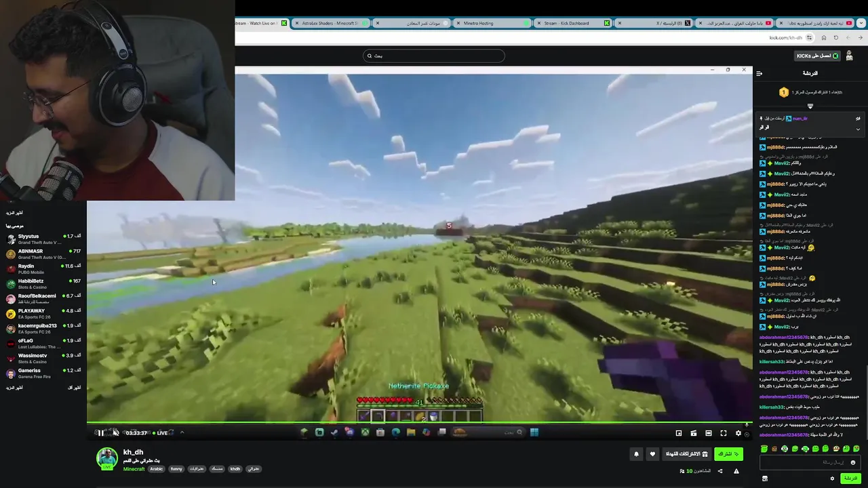Viewport: 868px width, 488px height.
Task: Go to browser home icon
Action: coord(824,38)
